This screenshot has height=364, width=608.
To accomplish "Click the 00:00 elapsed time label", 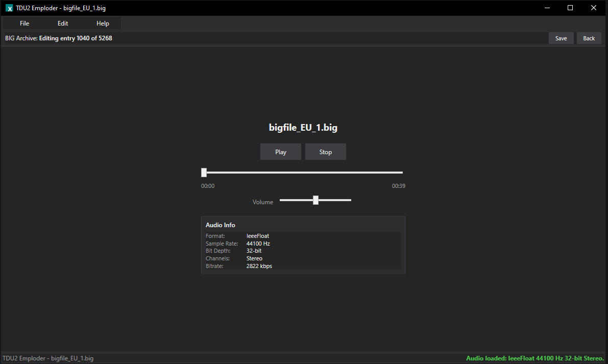I will pyautogui.click(x=208, y=186).
